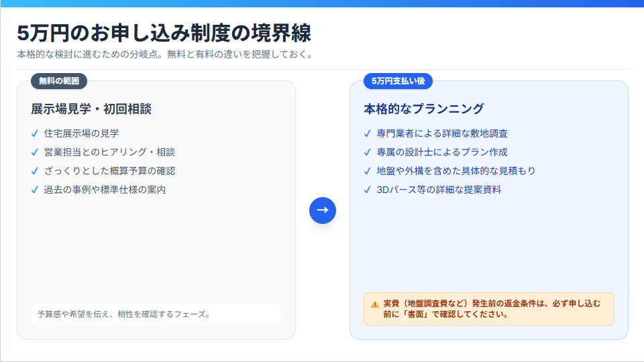This screenshot has width=644, height=362.
Task: Click note 予算感や希望を伝え、相性を確認するフェーズ
Action: tap(124, 314)
